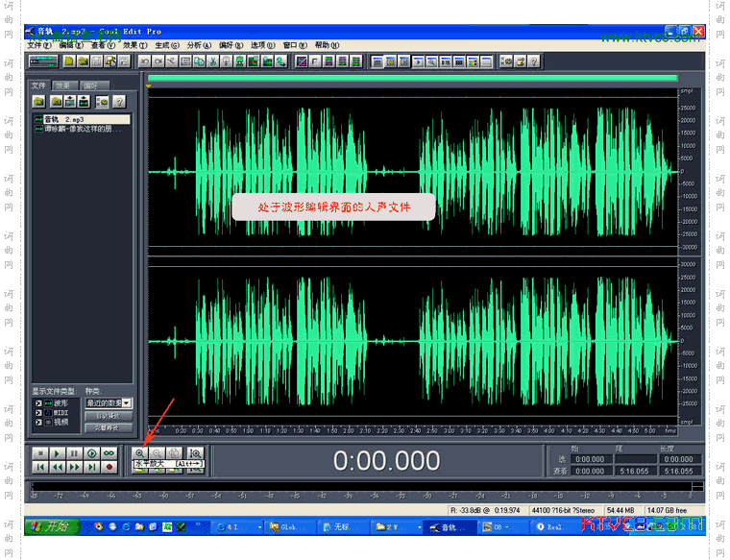This screenshot has width=730, height=560.
Task: Open the 文件 menu
Action: [x=39, y=45]
